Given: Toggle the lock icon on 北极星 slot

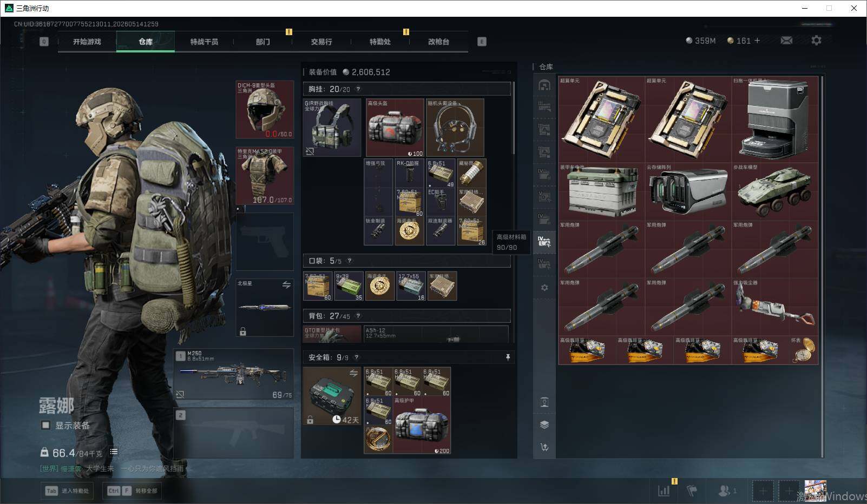Looking at the screenshot, I should (243, 331).
